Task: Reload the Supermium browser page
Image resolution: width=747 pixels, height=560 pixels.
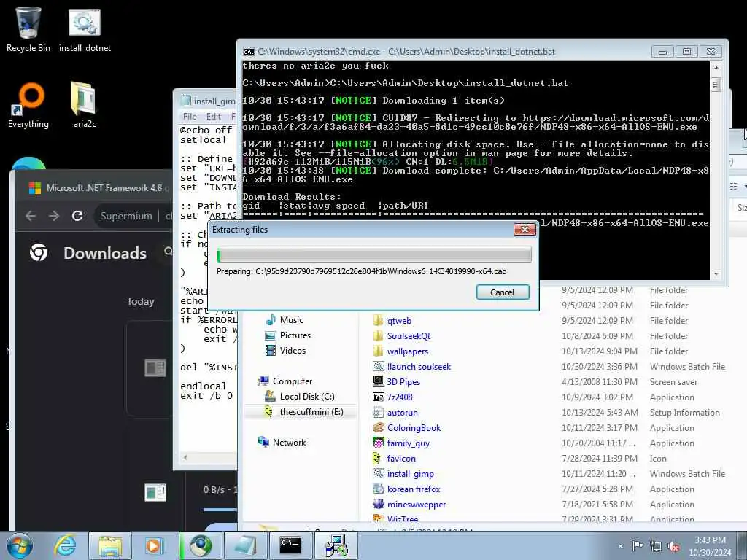Action: 77,216
